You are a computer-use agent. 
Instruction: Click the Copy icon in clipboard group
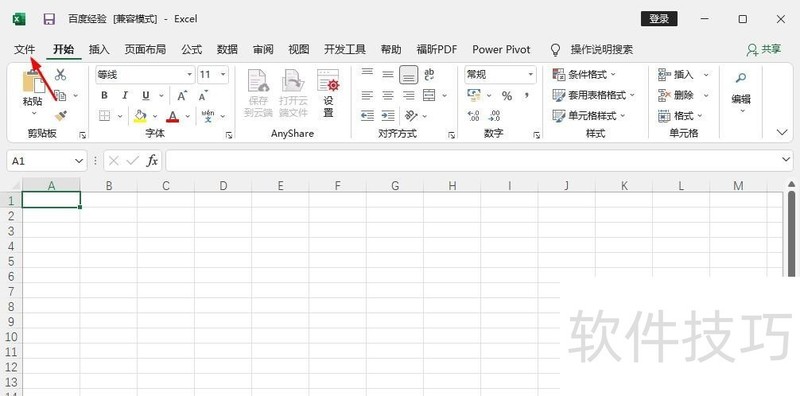click(61, 95)
